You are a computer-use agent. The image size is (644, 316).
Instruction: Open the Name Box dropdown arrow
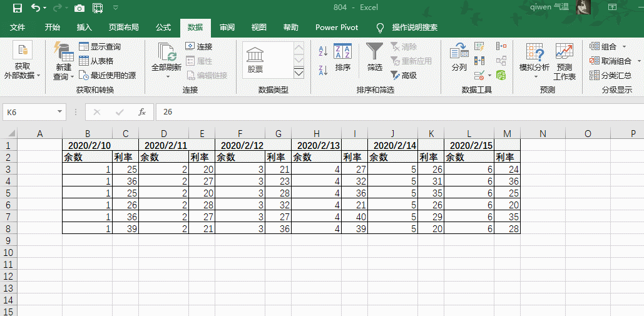60,112
